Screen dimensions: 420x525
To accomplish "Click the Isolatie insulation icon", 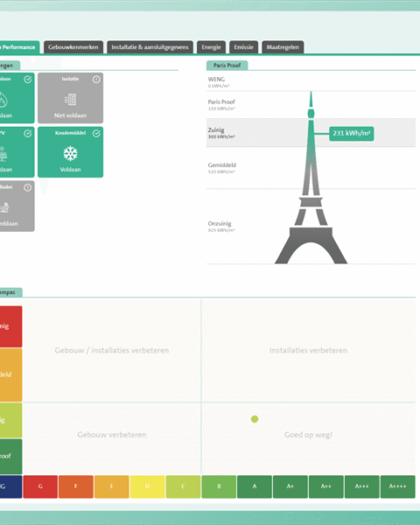I will (70, 100).
